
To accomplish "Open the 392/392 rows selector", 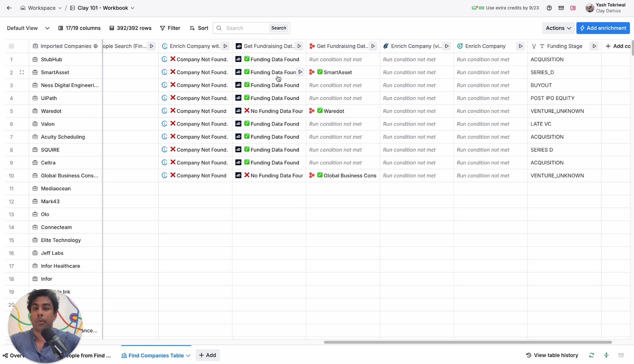I will pyautogui.click(x=130, y=28).
